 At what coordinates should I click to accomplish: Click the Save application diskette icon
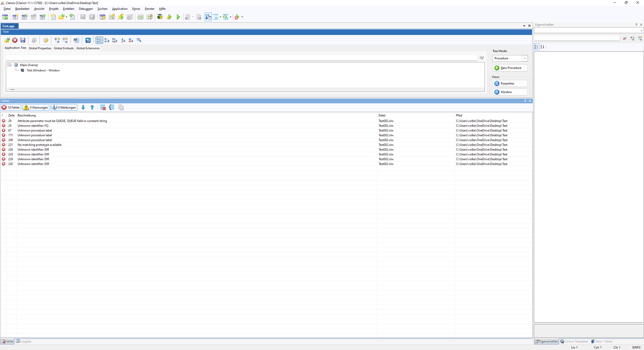point(22,40)
